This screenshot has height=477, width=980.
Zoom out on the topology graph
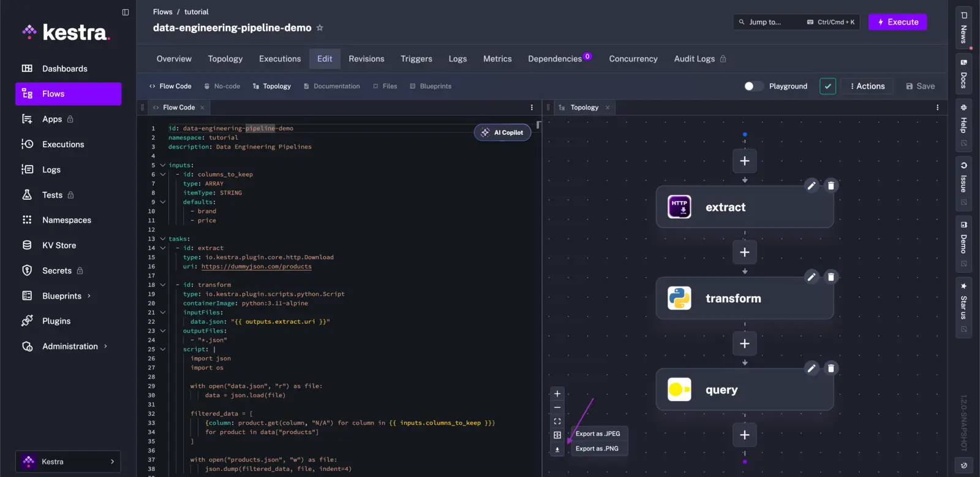click(557, 408)
